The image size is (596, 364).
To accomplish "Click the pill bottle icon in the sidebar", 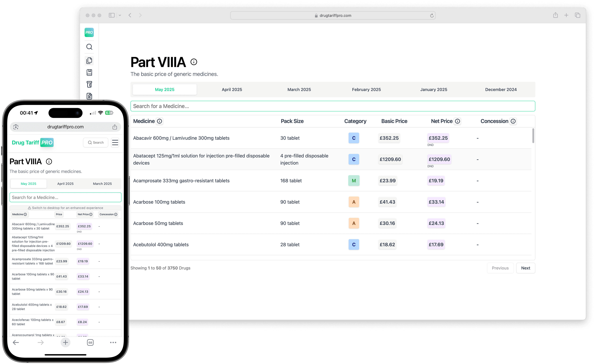I will [x=89, y=84].
